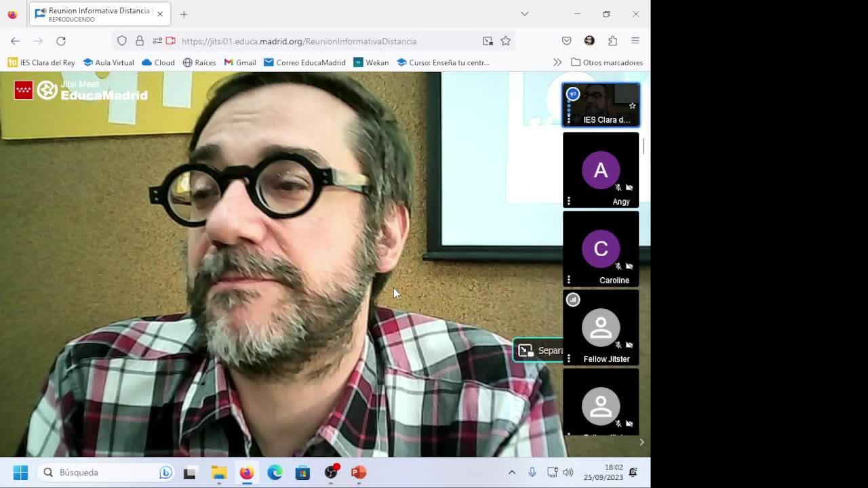This screenshot has width=868, height=488.
Task: Select Angy's participant thumbnail
Action: click(x=601, y=170)
